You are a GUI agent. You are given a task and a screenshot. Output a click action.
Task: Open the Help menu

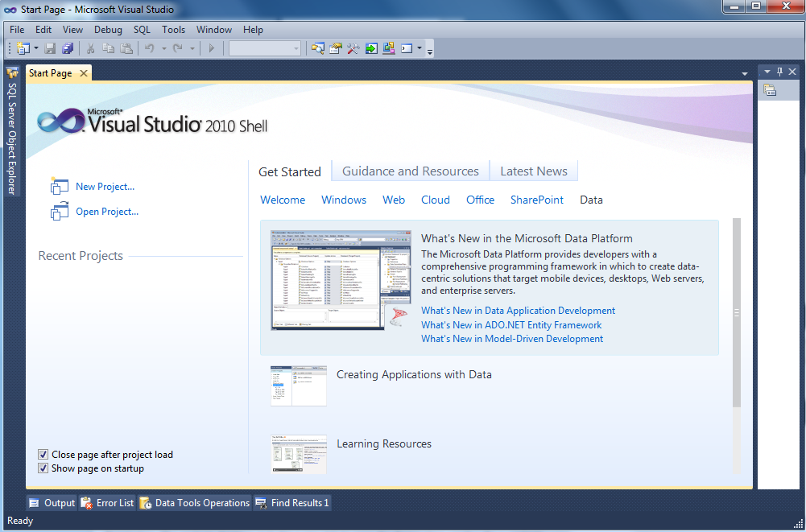(253, 30)
